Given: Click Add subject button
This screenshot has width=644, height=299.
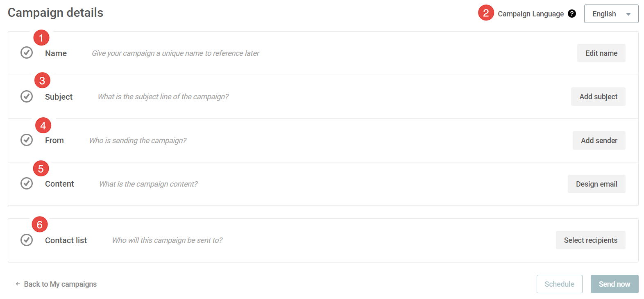Looking at the screenshot, I should tap(598, 96).
